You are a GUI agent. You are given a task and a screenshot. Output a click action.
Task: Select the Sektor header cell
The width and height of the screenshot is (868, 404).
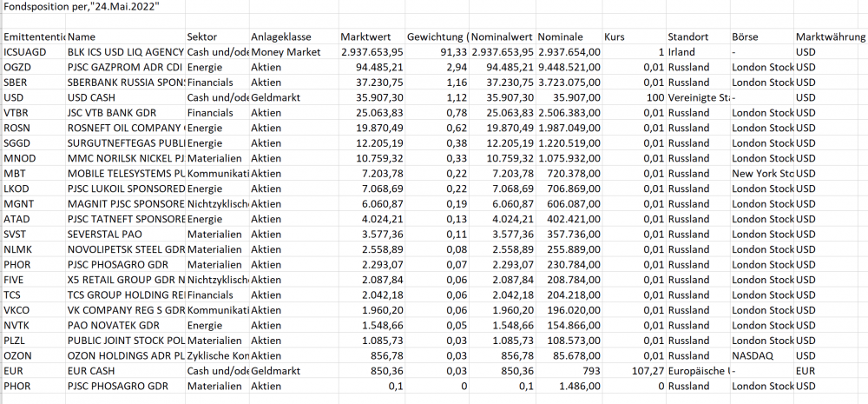(217, 37)
